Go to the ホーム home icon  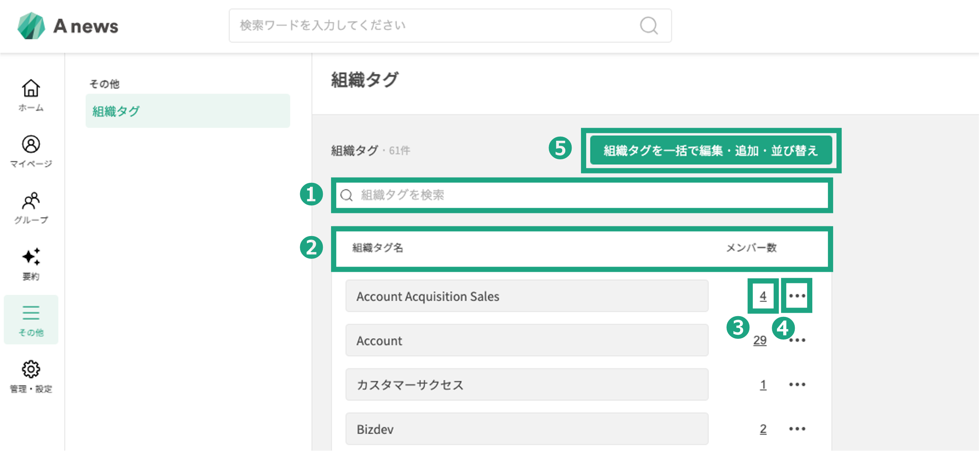point(31,88)
